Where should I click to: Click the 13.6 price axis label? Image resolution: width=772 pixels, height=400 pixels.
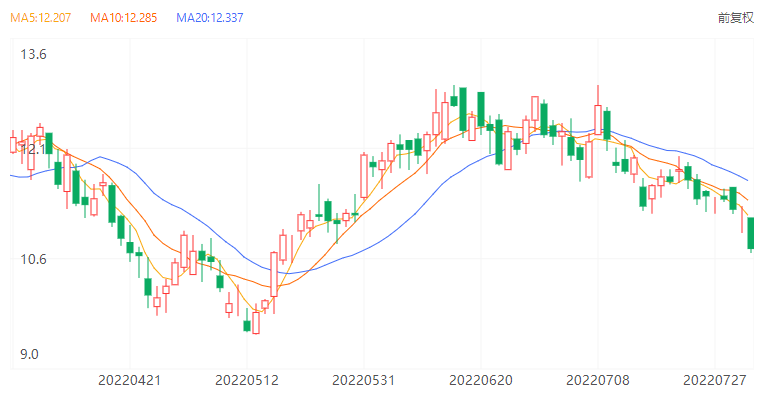pyautogui.click(x=34, y=55)
